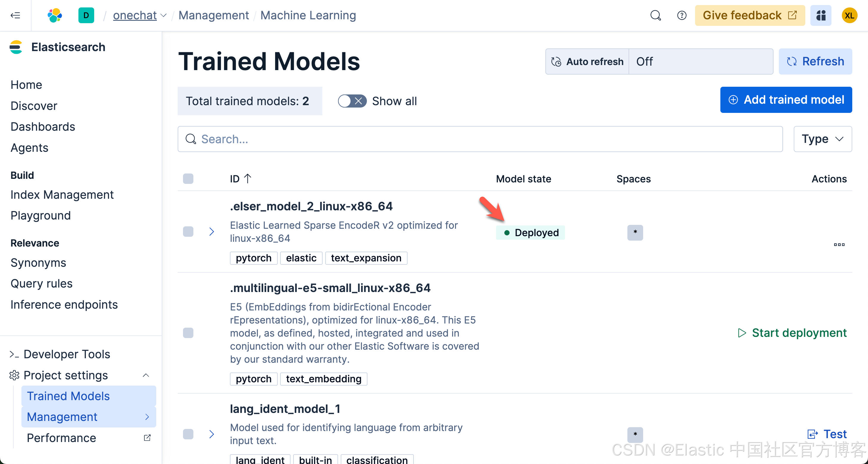Check the .elser_model_2_linux-x86_64 row checkbox
This screenshot has width=868, height=464.
(188, 232)
